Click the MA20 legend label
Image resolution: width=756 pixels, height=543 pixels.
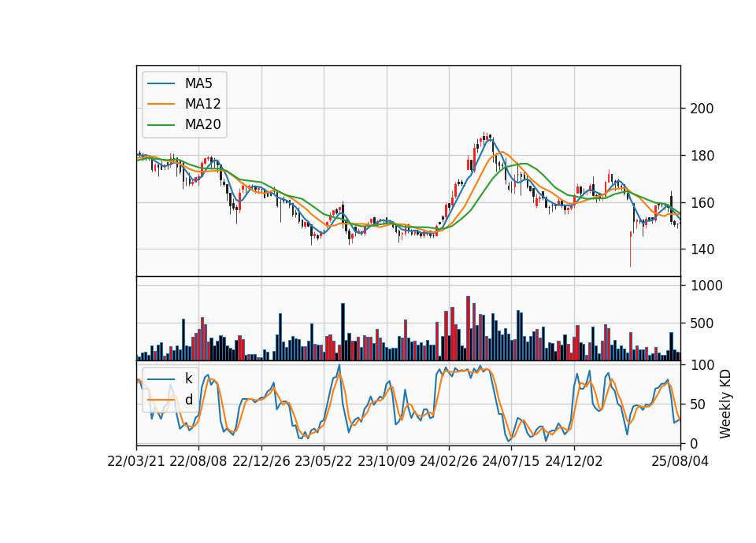202,125
